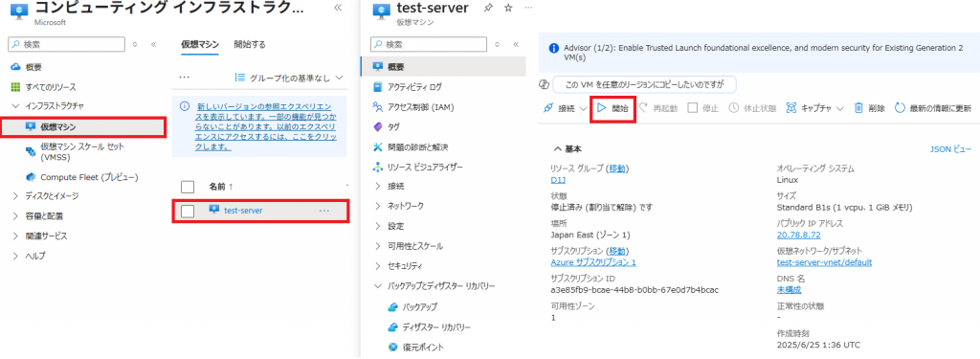
Task: Expand the 関連サービス section
Action: pyautogui.click(x=15, y=236)
